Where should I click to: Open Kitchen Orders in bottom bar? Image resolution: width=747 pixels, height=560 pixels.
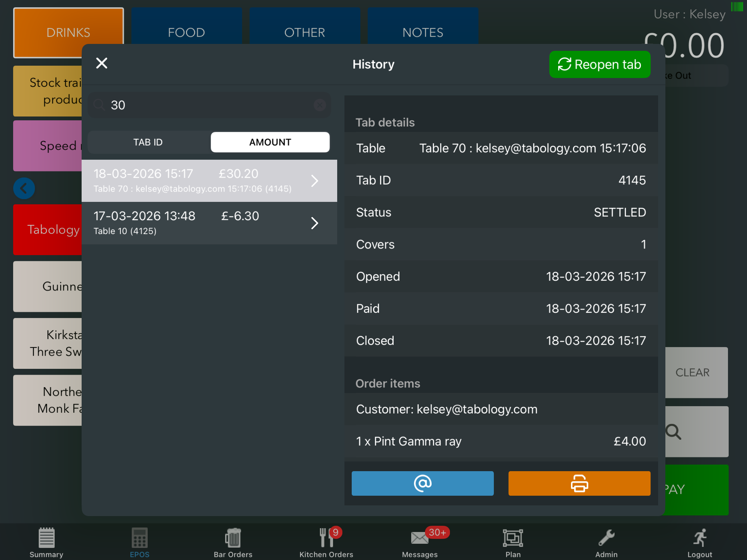click(326, 542)
